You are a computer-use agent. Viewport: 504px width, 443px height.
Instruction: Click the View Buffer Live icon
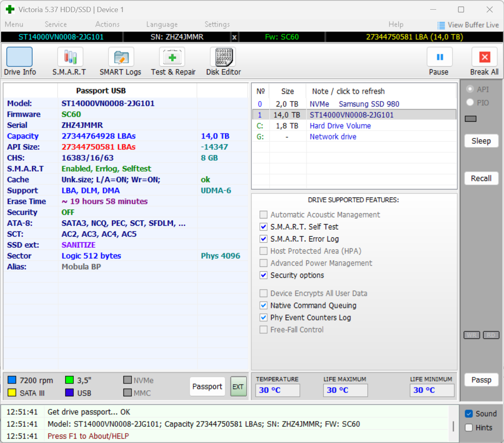click(441, 25)
